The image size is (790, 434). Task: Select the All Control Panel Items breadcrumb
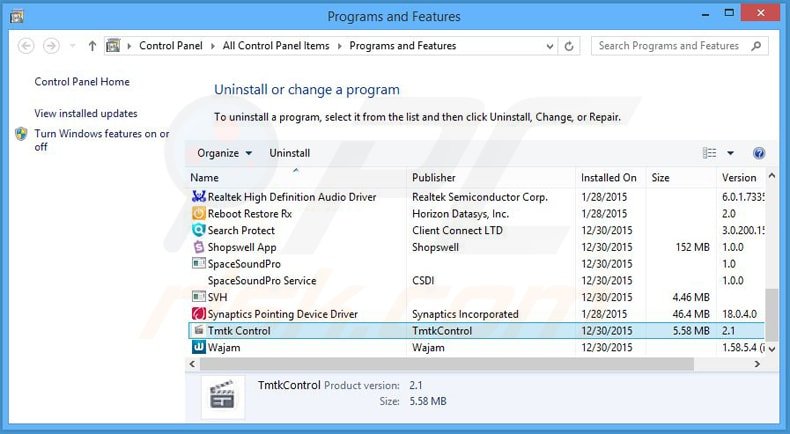click(276, 45)
